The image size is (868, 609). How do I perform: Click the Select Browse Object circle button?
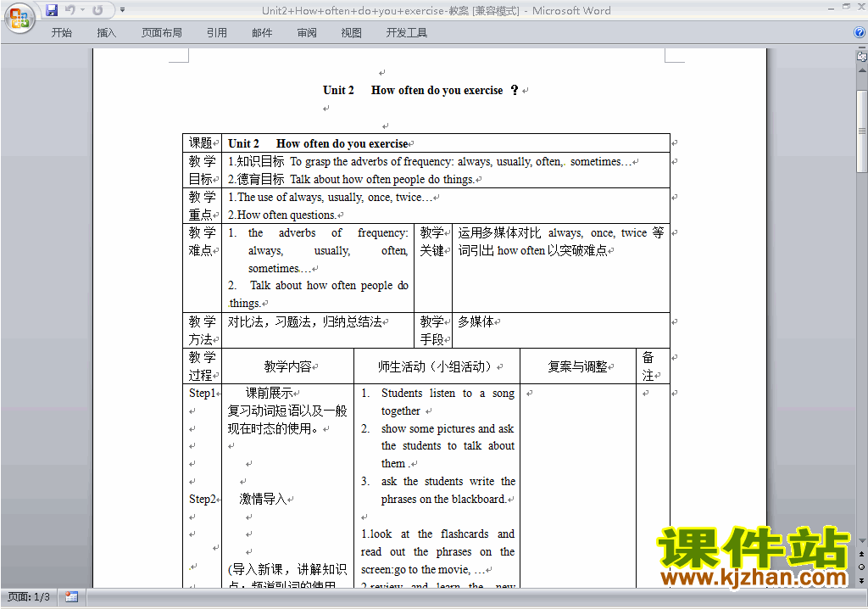[861, 567]
